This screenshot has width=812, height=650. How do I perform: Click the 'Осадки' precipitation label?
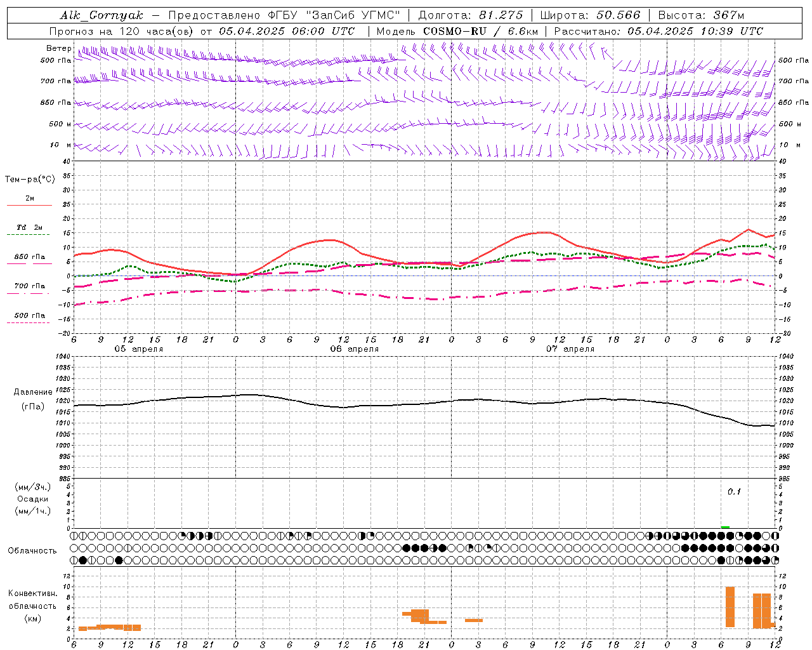click(32, 499)
